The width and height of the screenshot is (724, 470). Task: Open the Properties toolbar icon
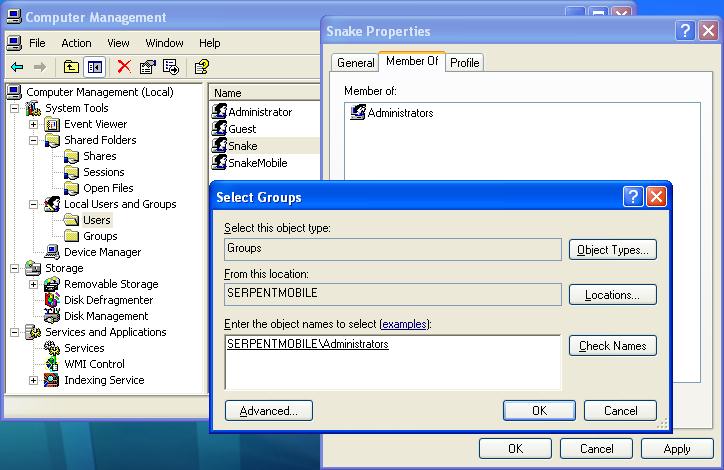[148, 67]
